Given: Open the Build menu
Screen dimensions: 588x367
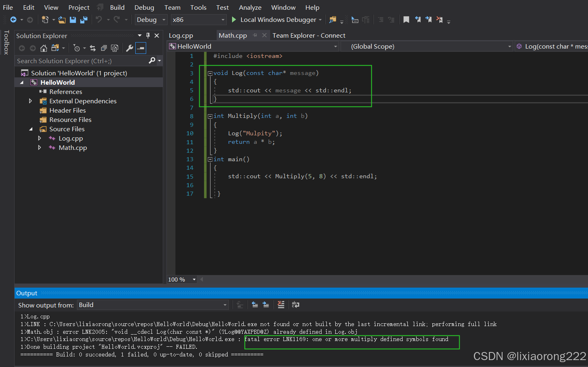Looking at the screenshot, I should tap(117, 7).
